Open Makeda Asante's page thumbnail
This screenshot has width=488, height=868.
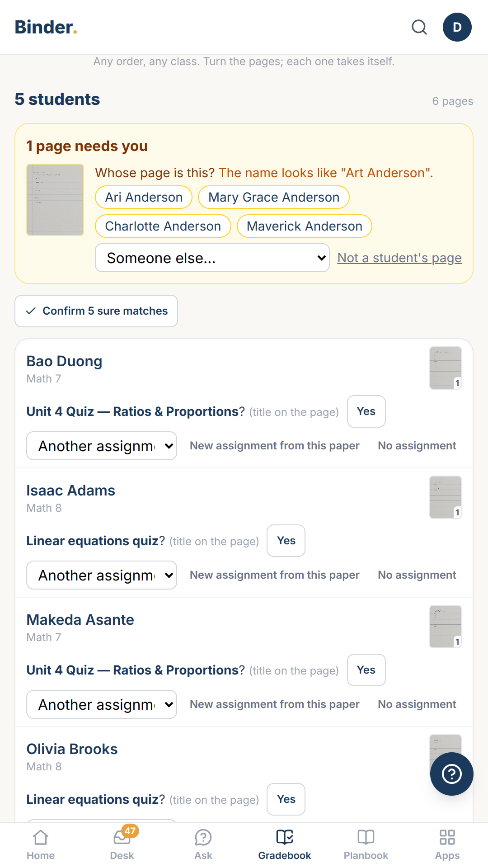click(446, 627)
